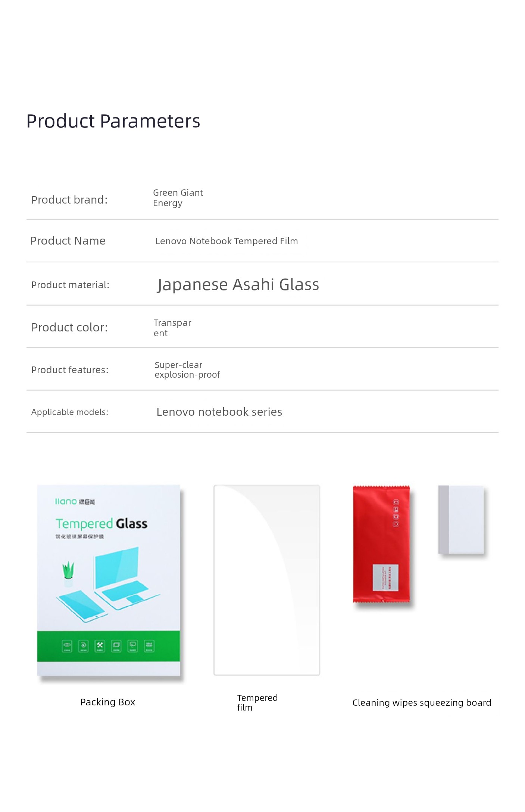Click the 'Transparent' color value
Image resolution: width=525 pixels, height=812 pixels.
(x=172, y=328)
